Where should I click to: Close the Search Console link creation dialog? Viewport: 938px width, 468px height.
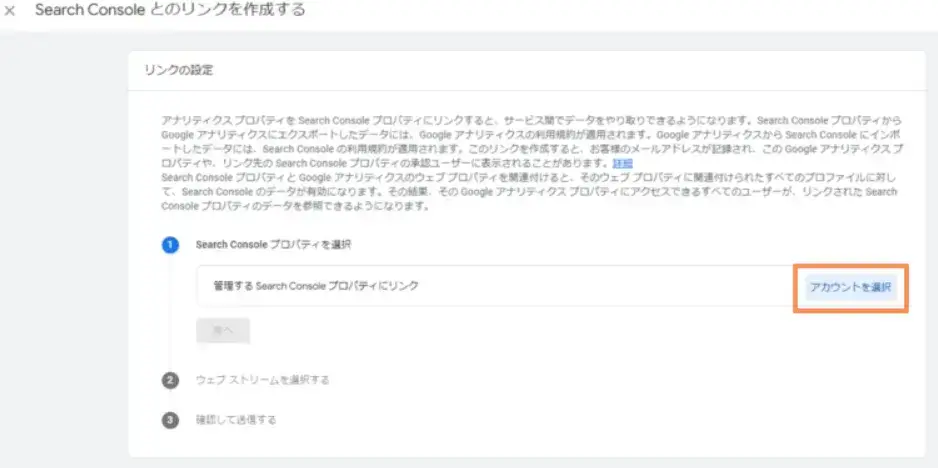pyautogui.click(x=10, y=11)
